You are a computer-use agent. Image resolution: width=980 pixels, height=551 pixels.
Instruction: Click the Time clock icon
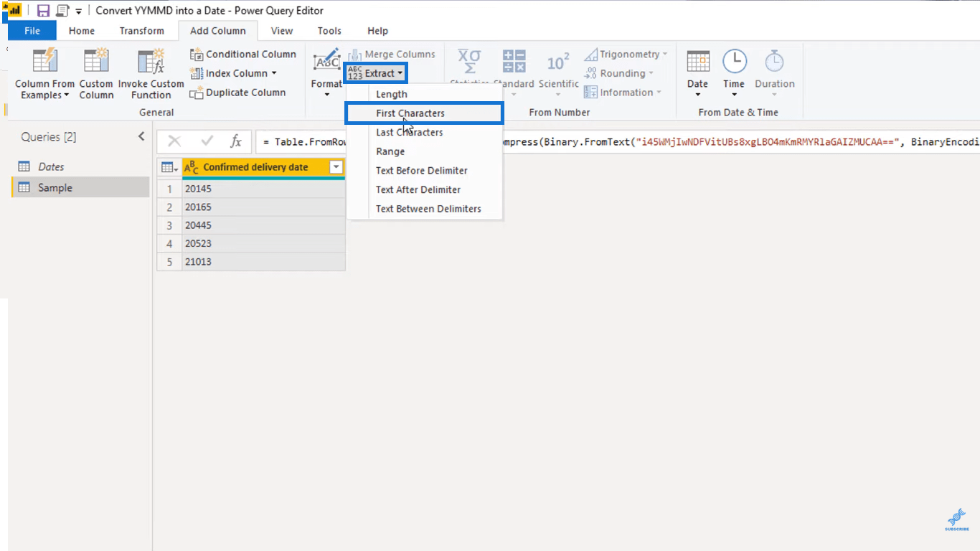(x=734, y=62)
